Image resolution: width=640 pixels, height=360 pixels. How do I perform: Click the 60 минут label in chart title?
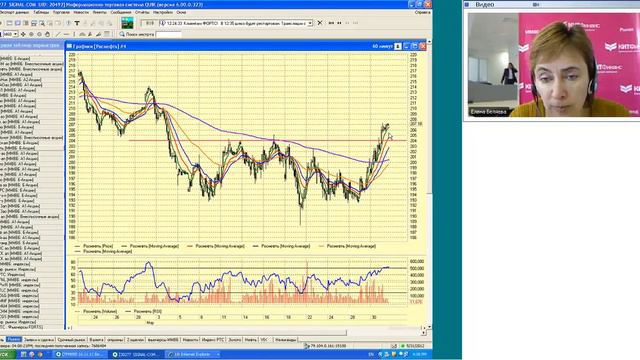coord(382,46)
